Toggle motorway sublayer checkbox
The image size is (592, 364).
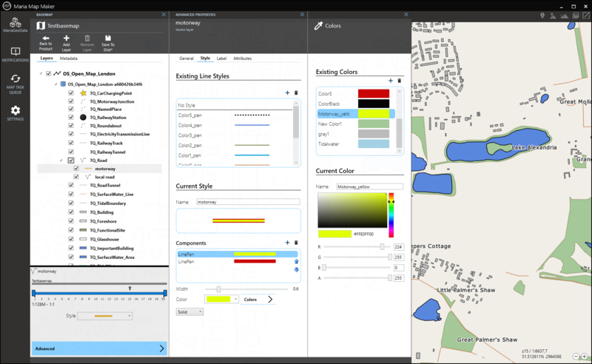click(76, 169)
